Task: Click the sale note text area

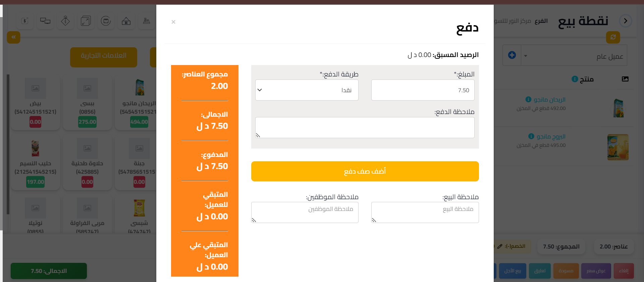Action: coord(425,212)
